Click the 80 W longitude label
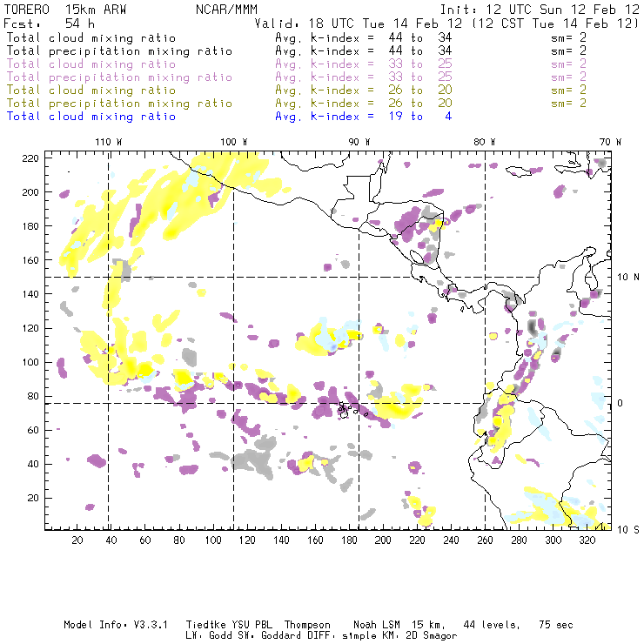 tap(484, 142)
